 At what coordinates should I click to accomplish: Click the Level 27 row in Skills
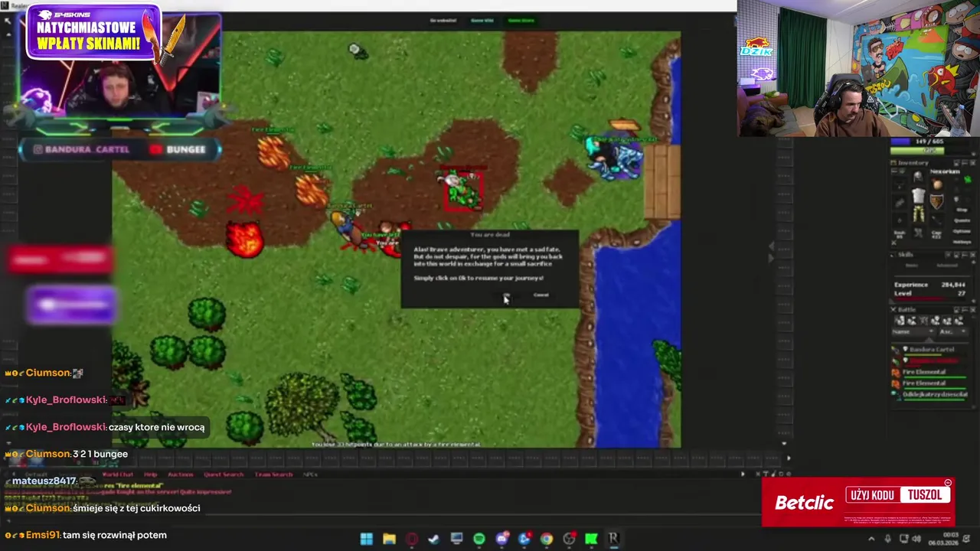tap(930, 293)
